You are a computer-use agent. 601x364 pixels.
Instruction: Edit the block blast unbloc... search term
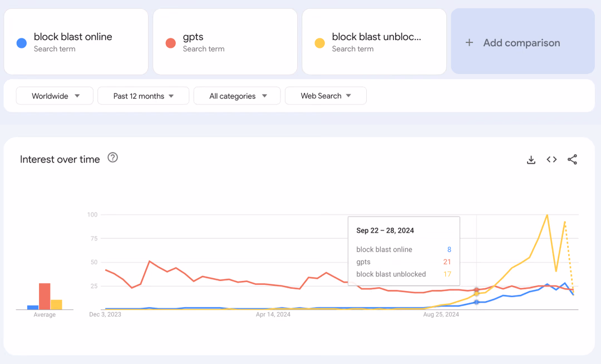pyautogui.click(x=374, y=41)
